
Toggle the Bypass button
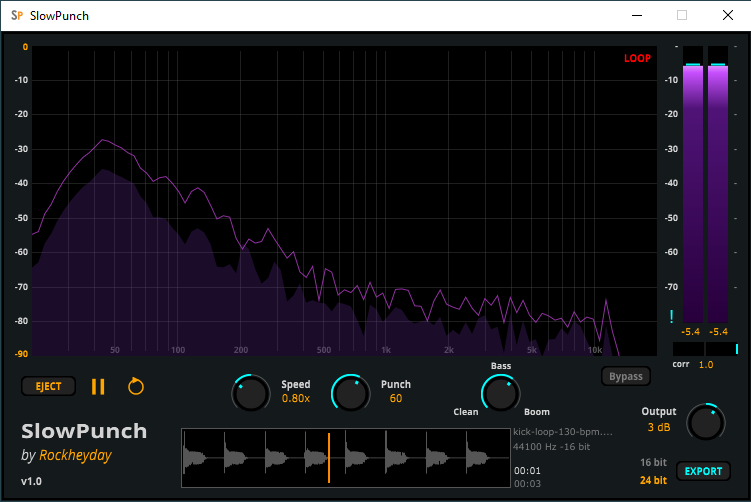coord(625,376)
